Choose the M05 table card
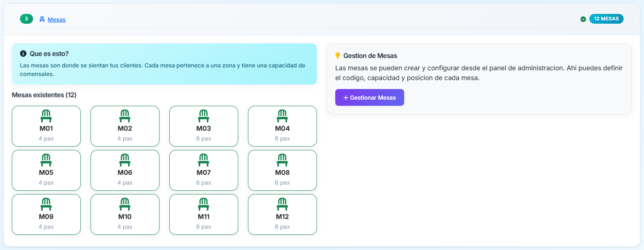Viewport: 644px width, 250px height. pos(46,170)
